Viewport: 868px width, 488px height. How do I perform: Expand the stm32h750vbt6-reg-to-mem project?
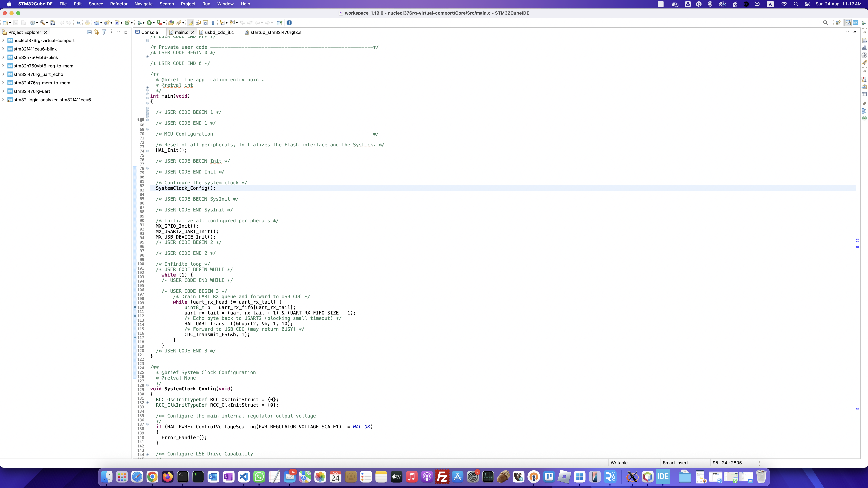(x=3, y=66)
